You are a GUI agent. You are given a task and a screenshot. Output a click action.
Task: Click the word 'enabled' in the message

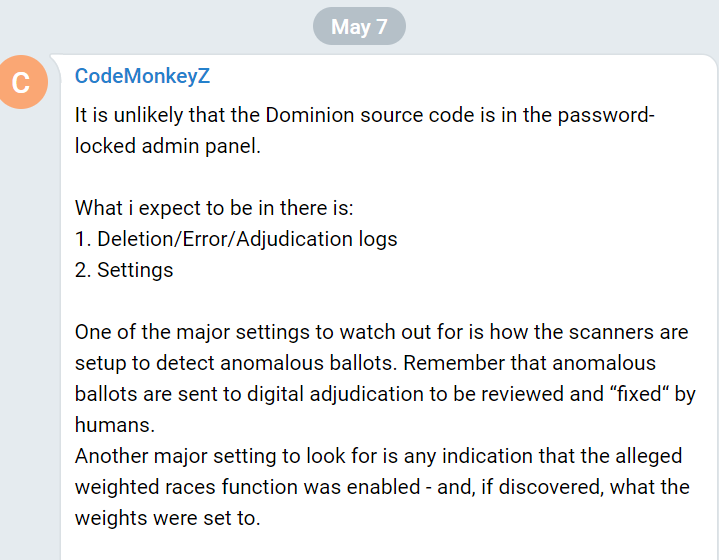[383, 487]
